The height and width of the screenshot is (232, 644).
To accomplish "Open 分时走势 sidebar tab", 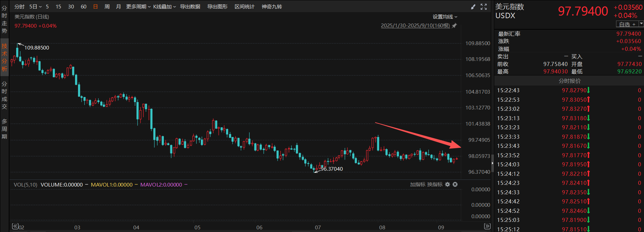I will coord(4,20).
